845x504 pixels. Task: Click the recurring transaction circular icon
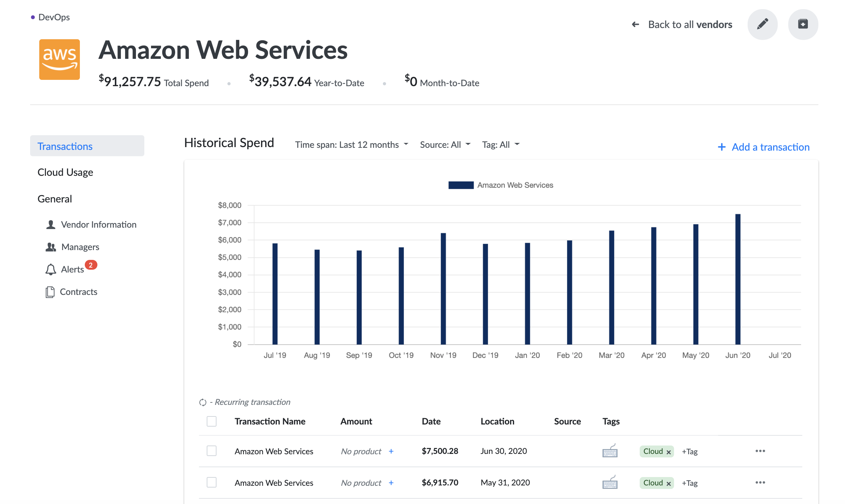tap(203, 402)
